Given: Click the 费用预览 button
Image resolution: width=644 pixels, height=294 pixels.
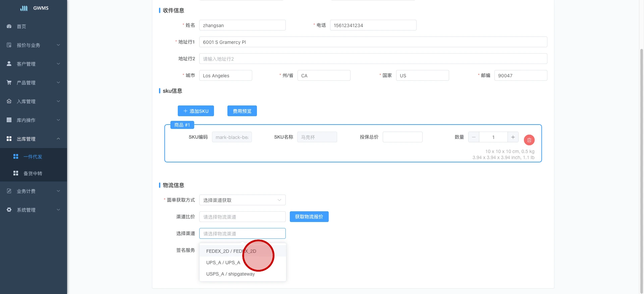Looking at the screenshot, I should click(242, 111).
